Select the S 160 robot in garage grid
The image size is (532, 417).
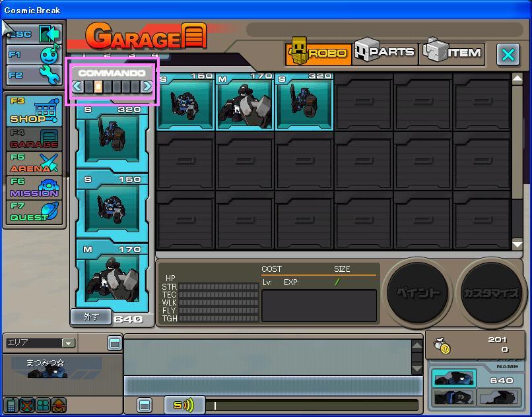185,102
